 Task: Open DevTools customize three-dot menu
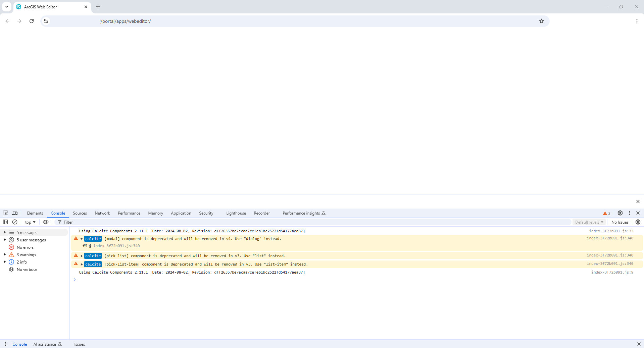pyautogui.click(x=630, y=213)
